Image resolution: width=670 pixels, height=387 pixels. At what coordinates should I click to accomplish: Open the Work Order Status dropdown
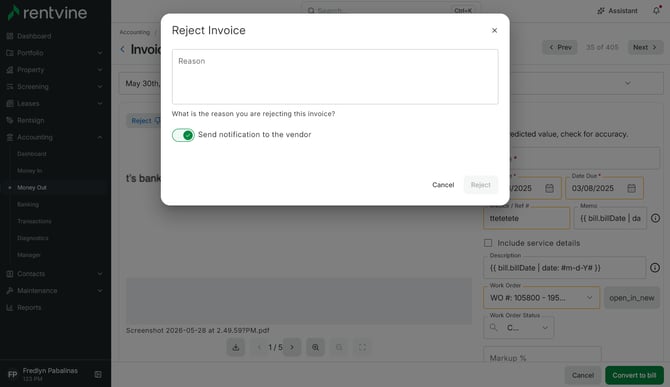(519, 328)
